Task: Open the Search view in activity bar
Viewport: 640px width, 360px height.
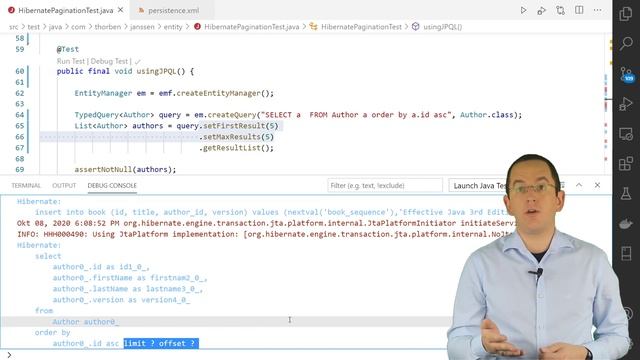Action: point(626,43)
